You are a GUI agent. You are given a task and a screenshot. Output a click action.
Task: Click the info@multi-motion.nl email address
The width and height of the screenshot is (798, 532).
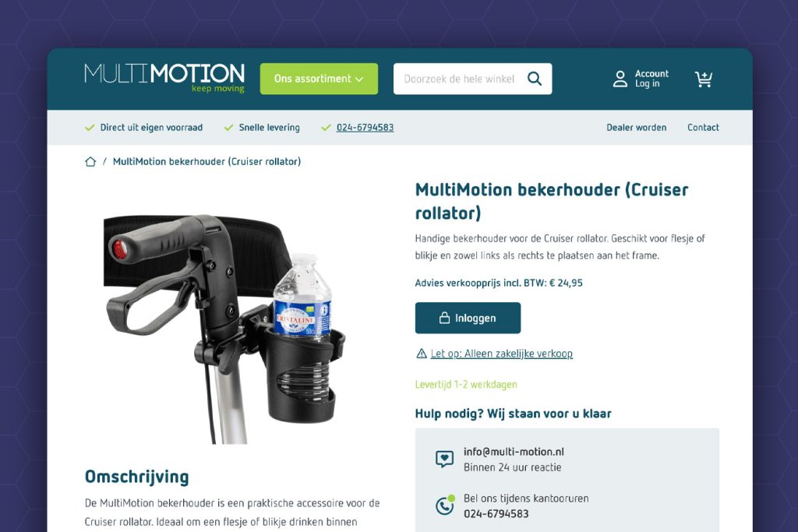click(x=514, y=452)
